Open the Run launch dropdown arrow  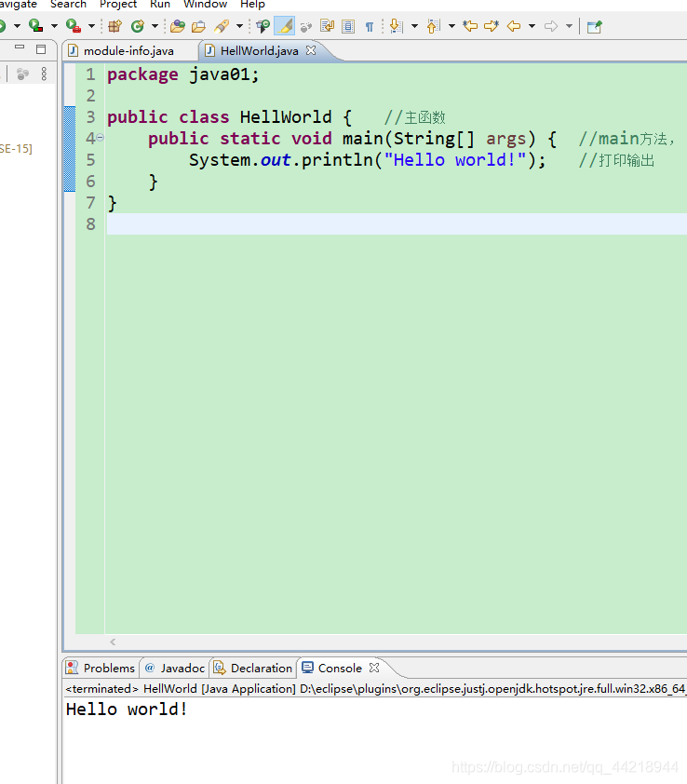(x=17, y=26)
